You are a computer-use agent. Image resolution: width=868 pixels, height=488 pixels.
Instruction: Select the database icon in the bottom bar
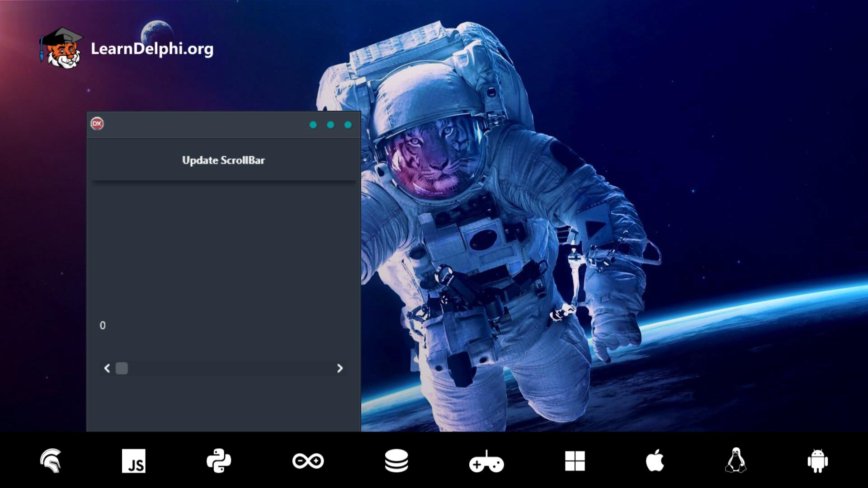[397, 461]
